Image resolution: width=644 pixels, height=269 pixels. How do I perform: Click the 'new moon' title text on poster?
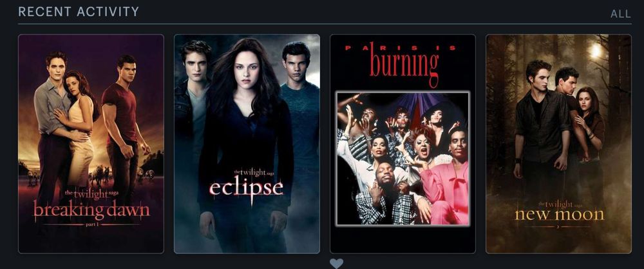560,214
